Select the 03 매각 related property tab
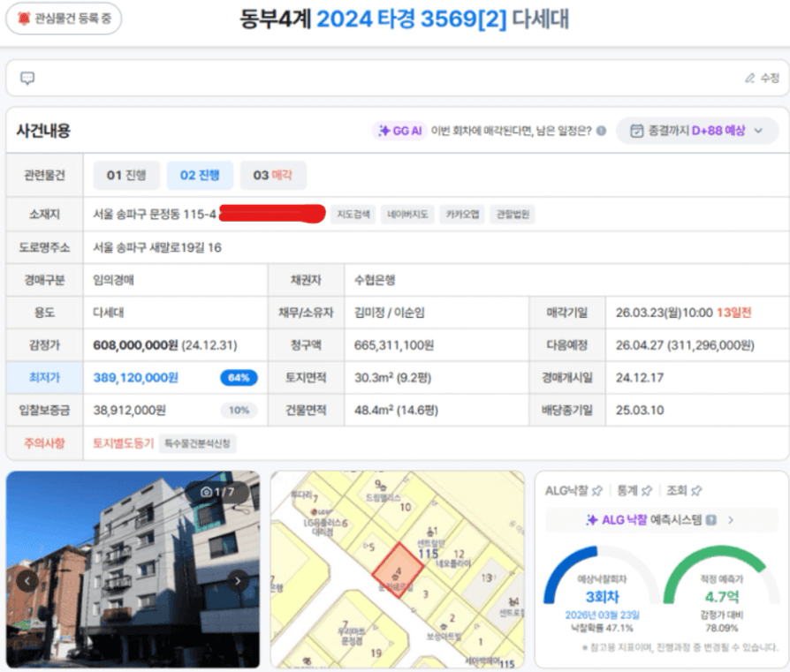The width and height of the screenshot is (790, 672). coord(272,175)
